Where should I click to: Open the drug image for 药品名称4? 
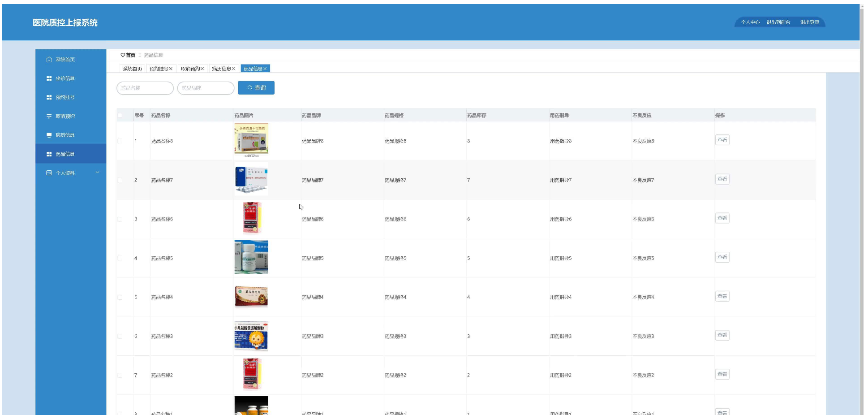251,296
